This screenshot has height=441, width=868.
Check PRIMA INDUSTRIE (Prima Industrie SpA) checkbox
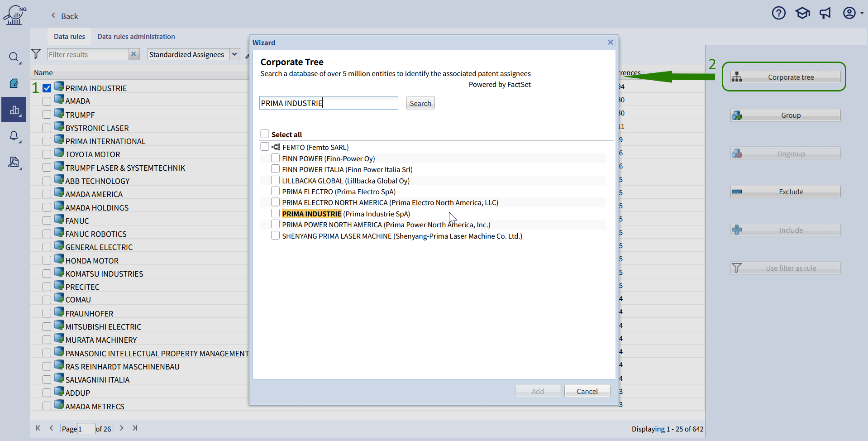point(275,213)
